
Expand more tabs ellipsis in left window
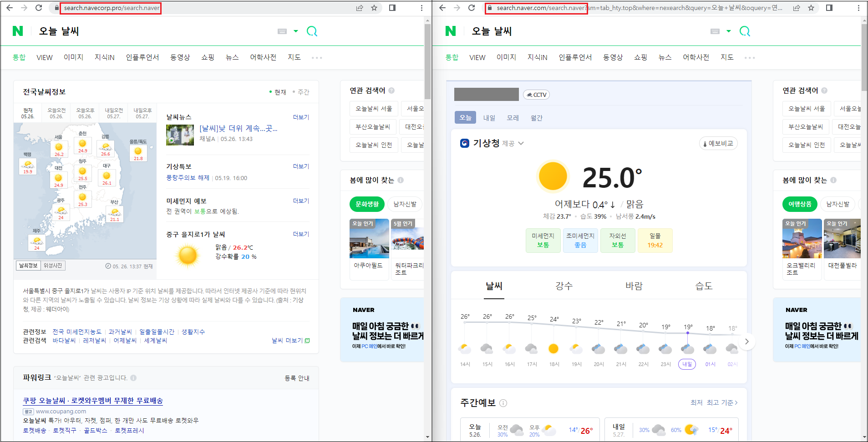pyautogui.click(x=317, y=58)
